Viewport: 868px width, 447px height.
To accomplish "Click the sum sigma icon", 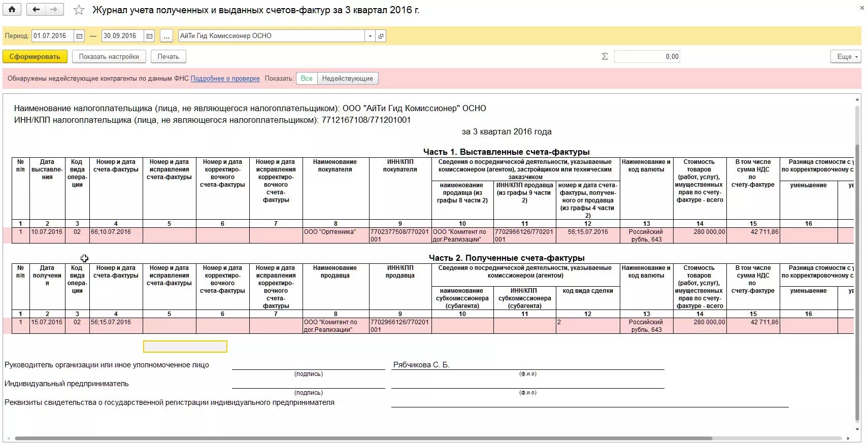I will 605,56.
